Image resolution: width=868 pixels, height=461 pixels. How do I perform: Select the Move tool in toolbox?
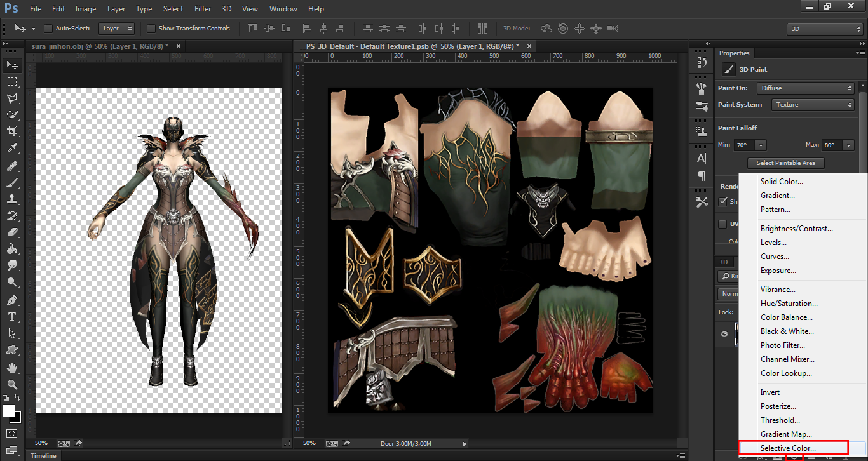pos(12,65)
